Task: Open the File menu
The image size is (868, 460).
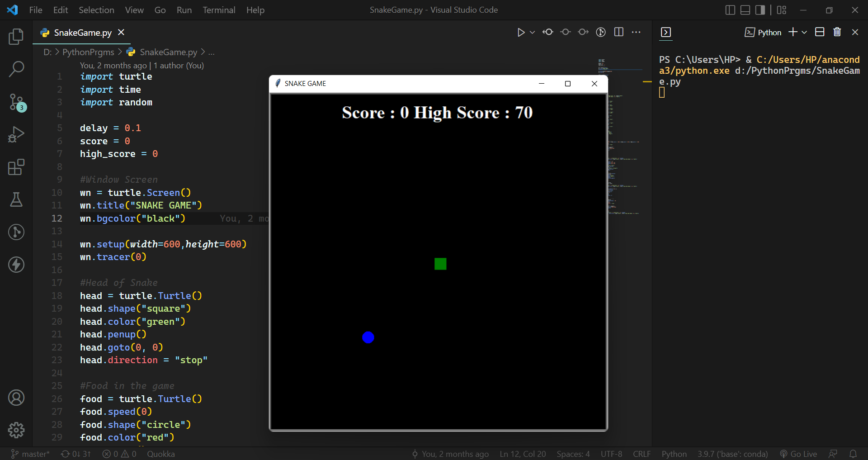Action: click(x=36, y=10)
